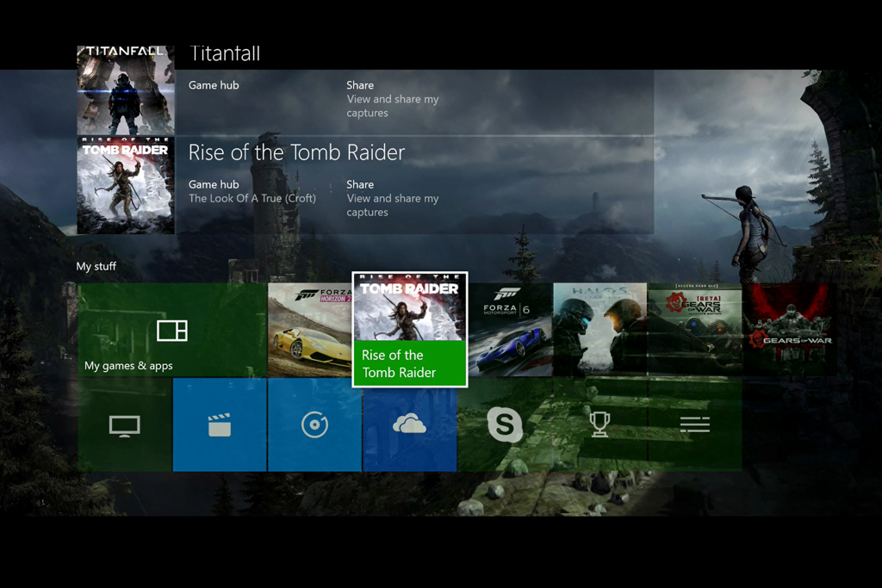882x588 pixels.
Task: Click the My stuff section label
Action: pos(96,266)
